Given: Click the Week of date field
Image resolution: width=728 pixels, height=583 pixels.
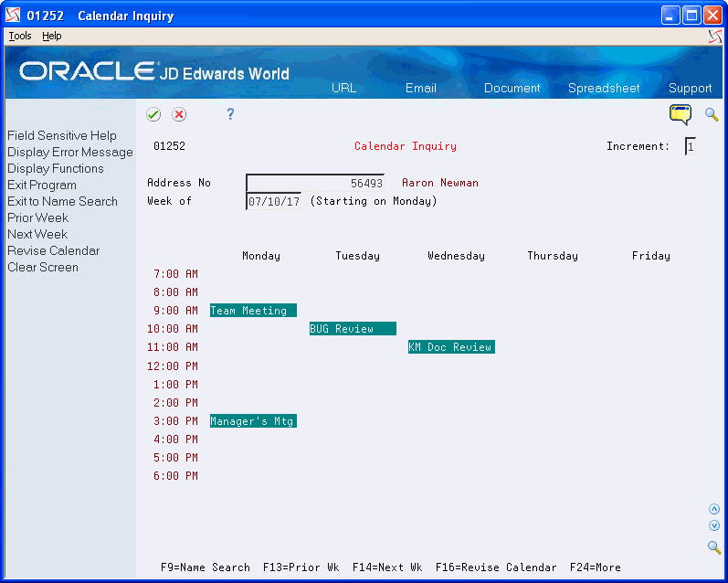Looking at the screenshot, I should 274,202.
